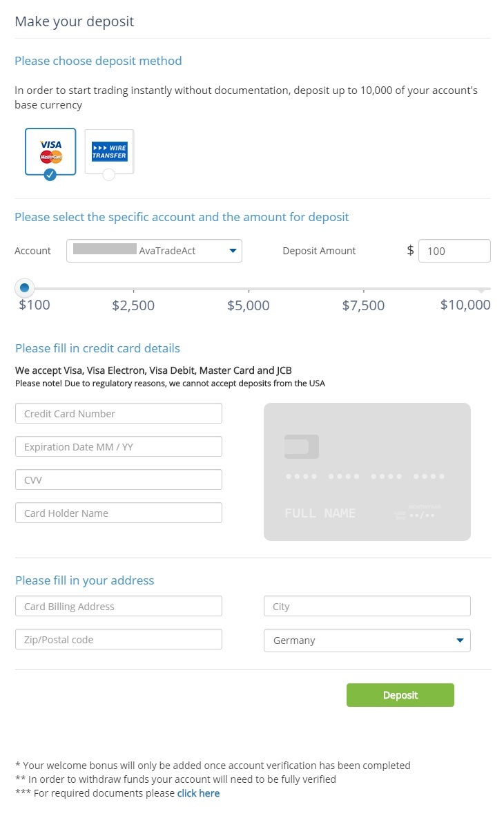Select the Visa MasterCard deposit method icon
The width and height of the screenshot is (504, 816).
tap(50, 150)
